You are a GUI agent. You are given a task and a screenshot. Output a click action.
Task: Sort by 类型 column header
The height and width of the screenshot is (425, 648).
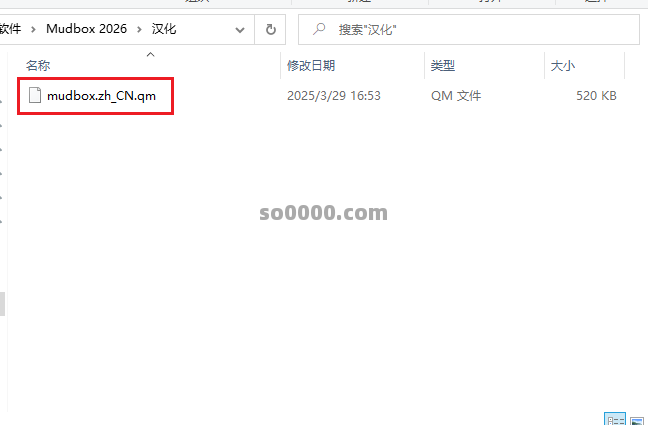pyautogui.click(x=443, y=65)
